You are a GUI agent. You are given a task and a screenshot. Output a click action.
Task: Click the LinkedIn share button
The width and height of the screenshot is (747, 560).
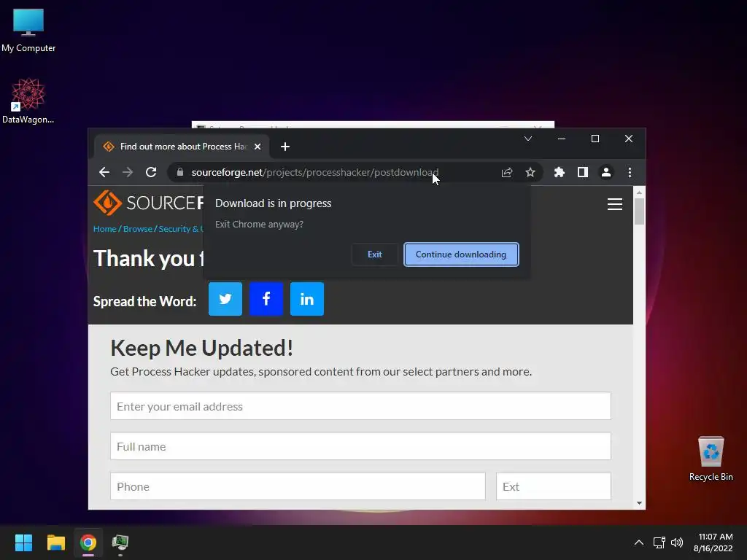(x=307, y=299)
